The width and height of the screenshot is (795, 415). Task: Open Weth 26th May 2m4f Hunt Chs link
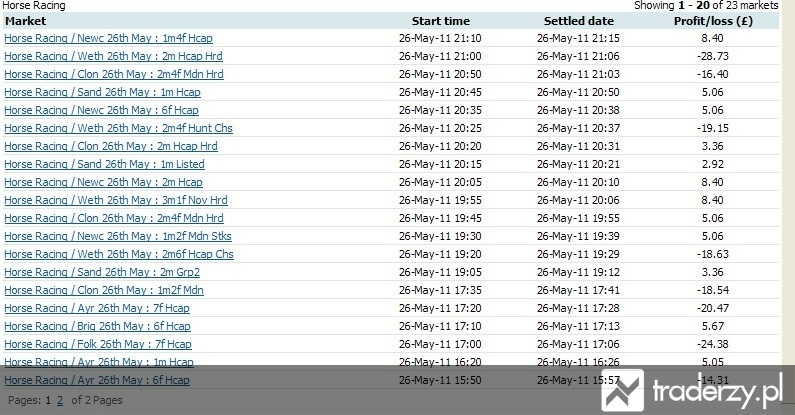pyautogui.click(x=119, y=128)
